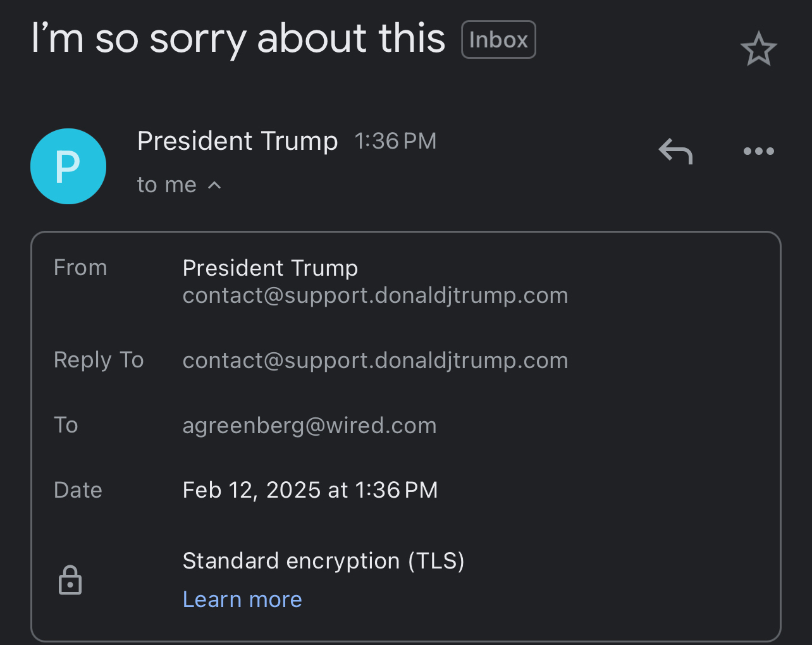812x645 pixels.
Task: Click the sender avatar with letter P
Action: [68, 166]
